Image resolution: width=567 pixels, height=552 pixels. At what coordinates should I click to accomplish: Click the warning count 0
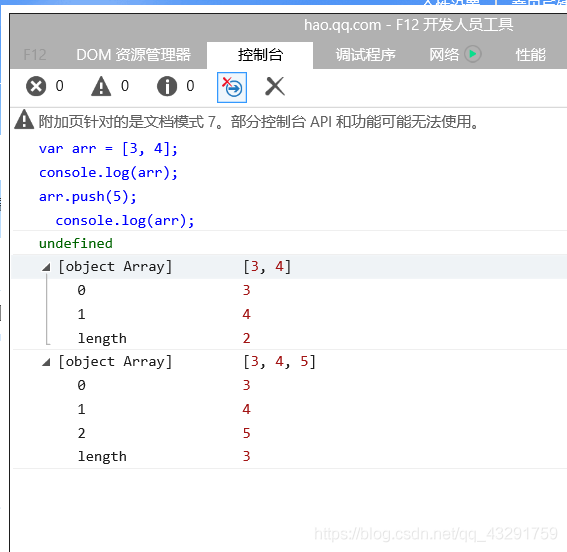click(125, 86)
